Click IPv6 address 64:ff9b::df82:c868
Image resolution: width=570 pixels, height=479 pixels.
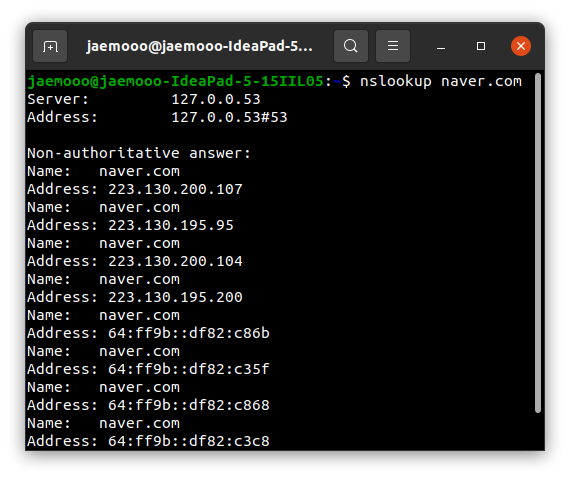tap(189, 405)
